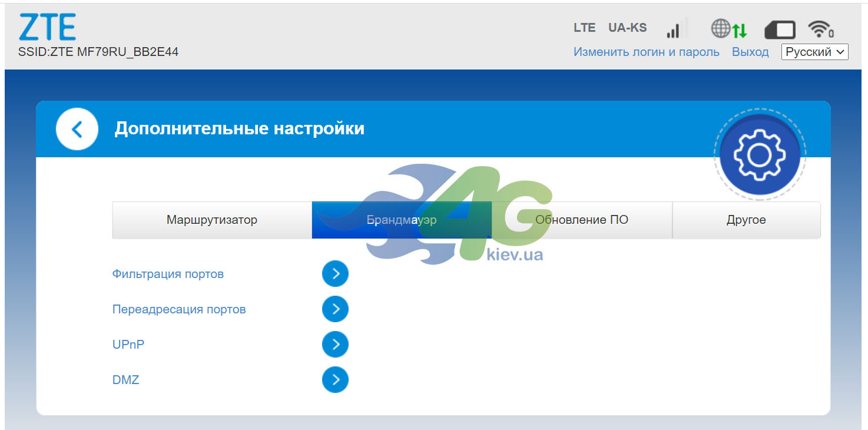The image size is (868, 430).
Task: Select the Брандмауэр tab
Action: [x=402, y=220]
